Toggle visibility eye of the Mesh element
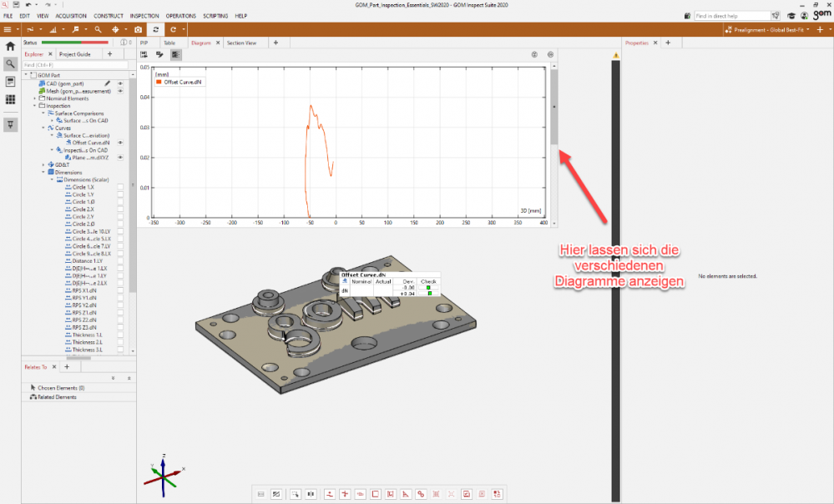The image size is (834, 504). click(120, 91)
